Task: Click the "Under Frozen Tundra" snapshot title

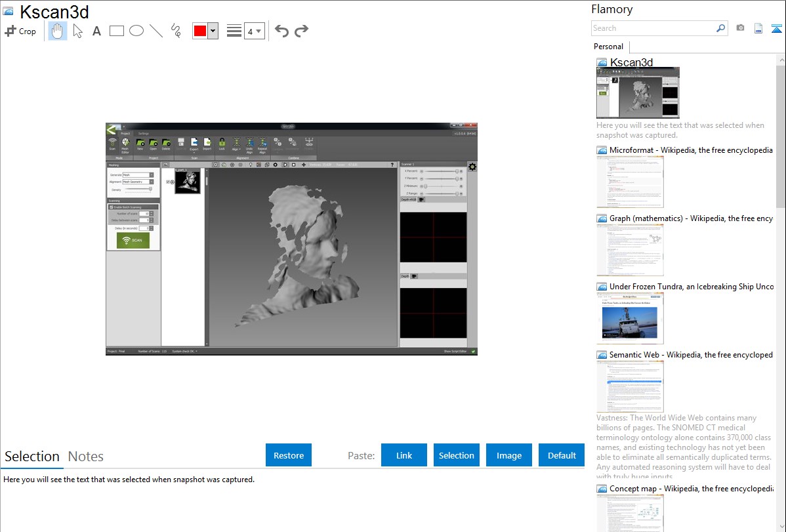Action: point(692,286)
